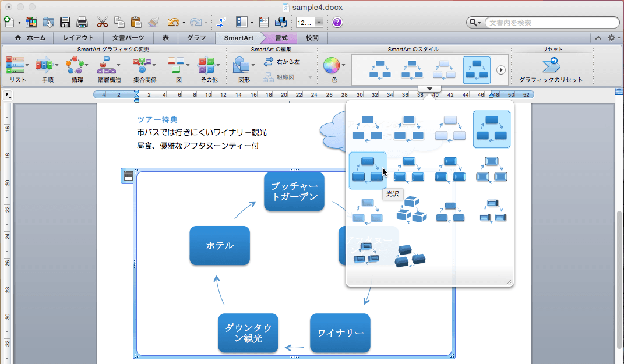Viewport: 624px width, 364px height.
Task: Toggle 右から左 direction
Action: 282,62
